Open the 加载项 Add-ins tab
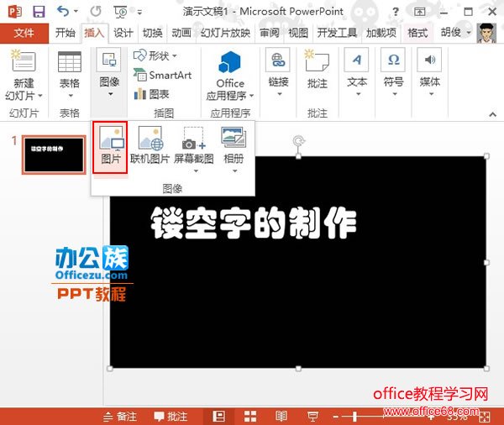 [381, 33]
